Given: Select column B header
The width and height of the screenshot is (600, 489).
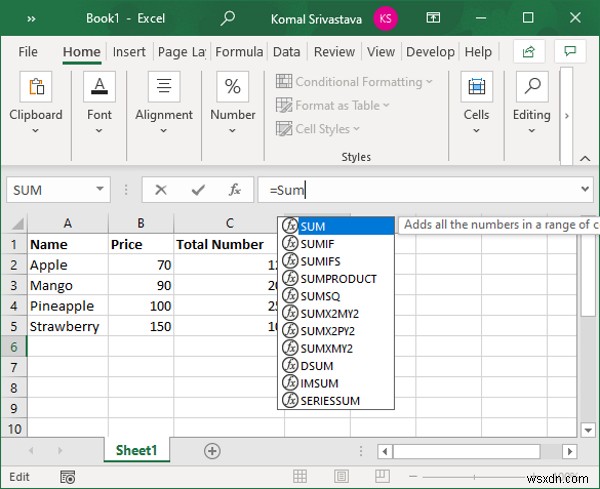Looking at the screenshot, I should pos(141,223).
